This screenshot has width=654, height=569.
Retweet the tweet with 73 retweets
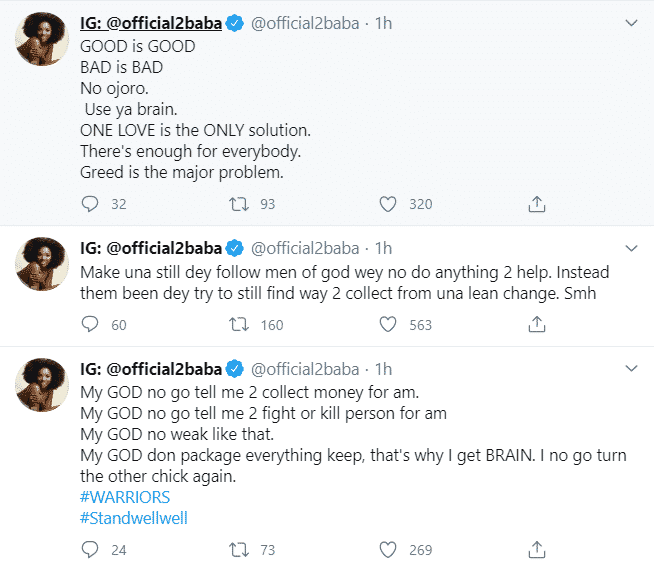238,548
